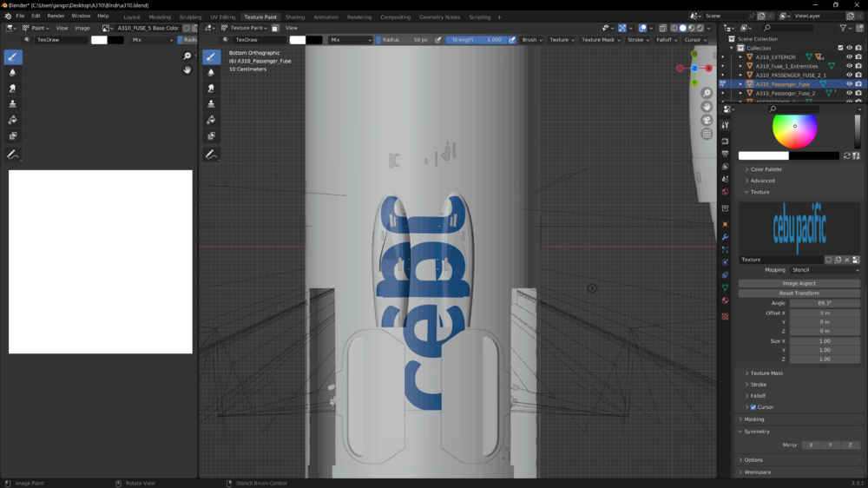Open the Mapping dropdown set to Stencil

[824, 270]
